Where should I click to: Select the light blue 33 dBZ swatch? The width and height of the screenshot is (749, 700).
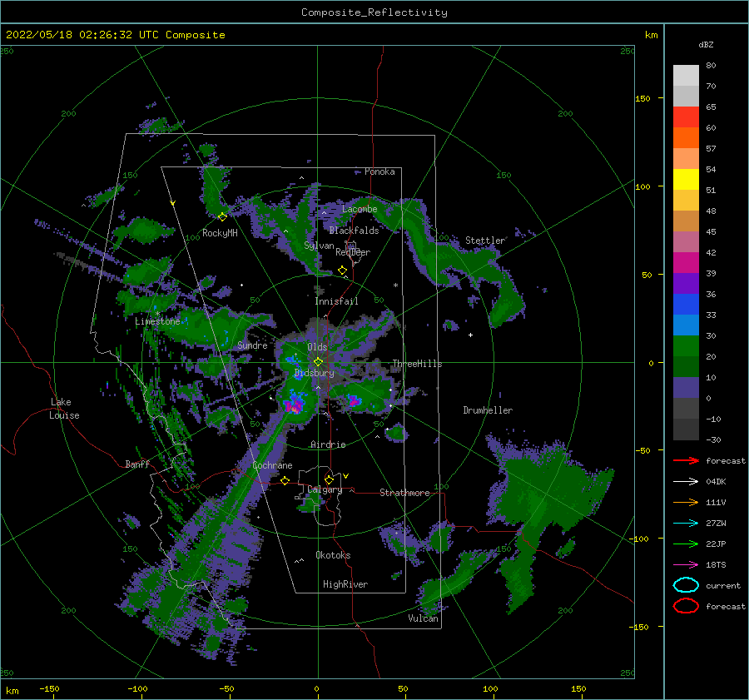click(x=686, y=325)
